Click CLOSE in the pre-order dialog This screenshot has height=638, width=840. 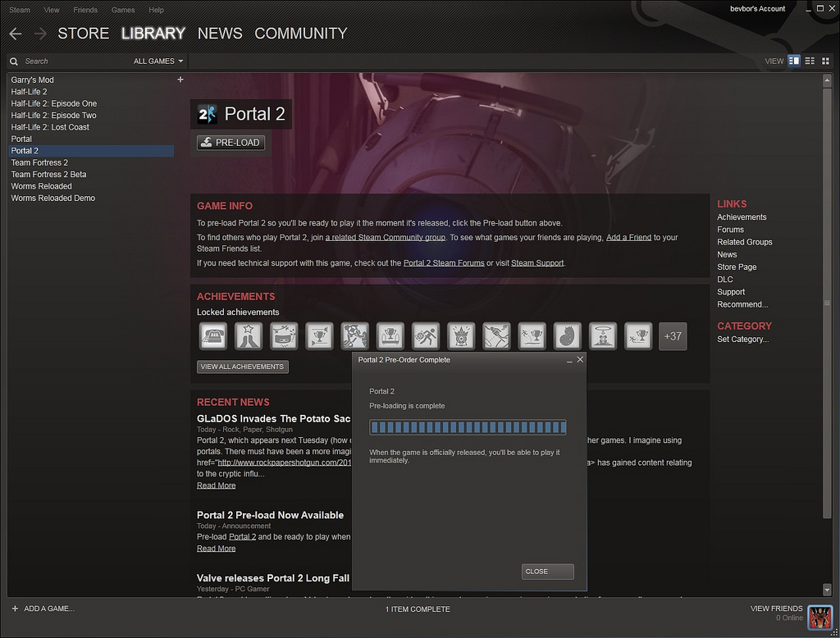point(547,572)
